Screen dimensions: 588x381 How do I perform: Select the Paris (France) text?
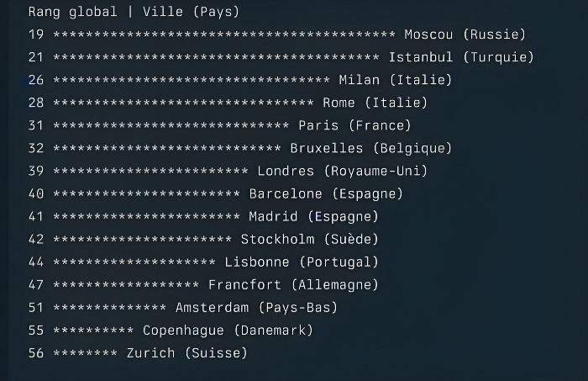354,125
